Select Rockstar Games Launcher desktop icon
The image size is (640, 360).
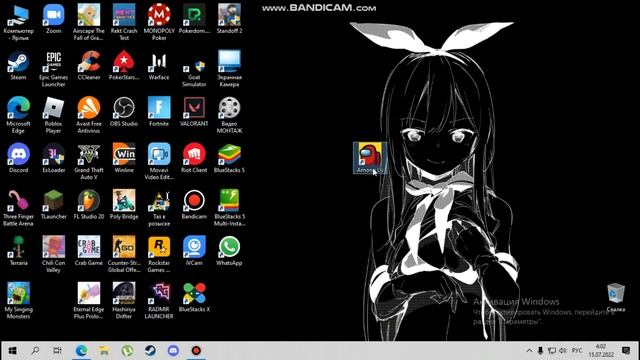tap(159, 255)
